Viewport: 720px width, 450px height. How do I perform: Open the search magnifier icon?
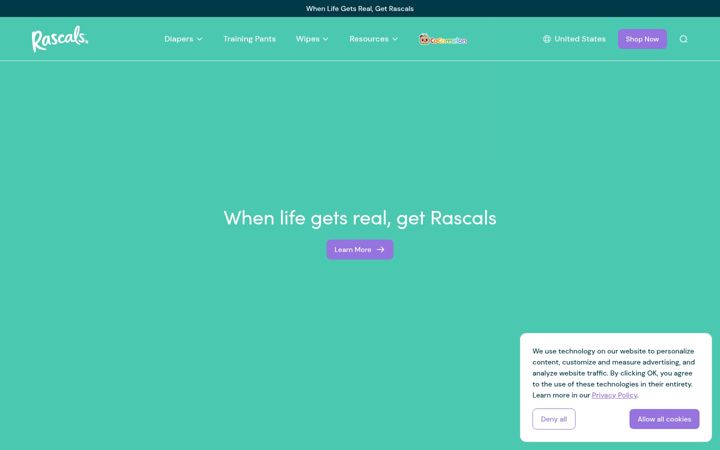[x=683, y=39]
